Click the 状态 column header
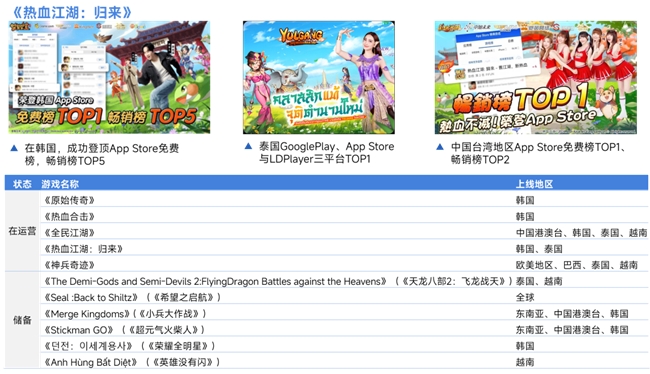Screen dimensions: 650x374 click(x=22, y=184)
